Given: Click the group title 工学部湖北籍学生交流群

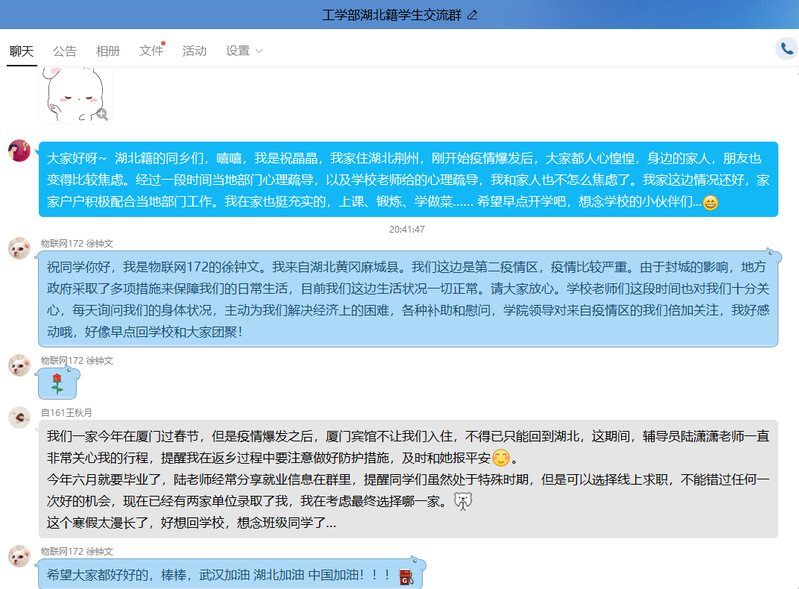Looking at the screenshot, I should pos(392,15).
